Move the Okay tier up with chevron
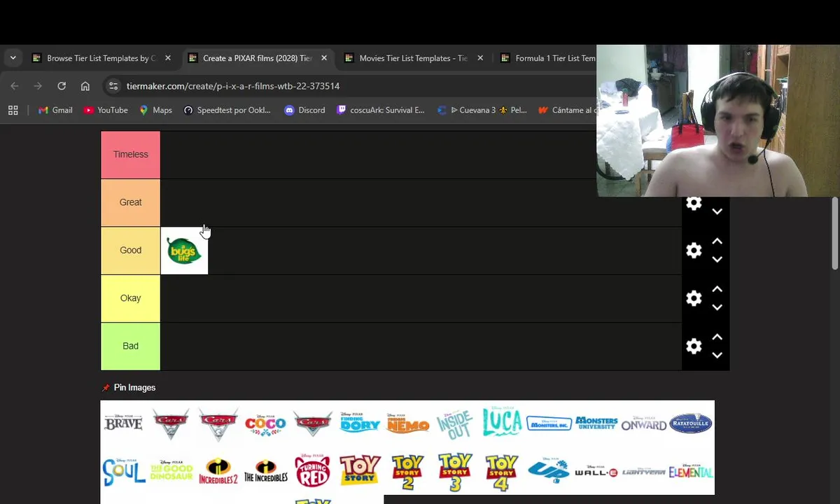 click(x=717, y=289)
